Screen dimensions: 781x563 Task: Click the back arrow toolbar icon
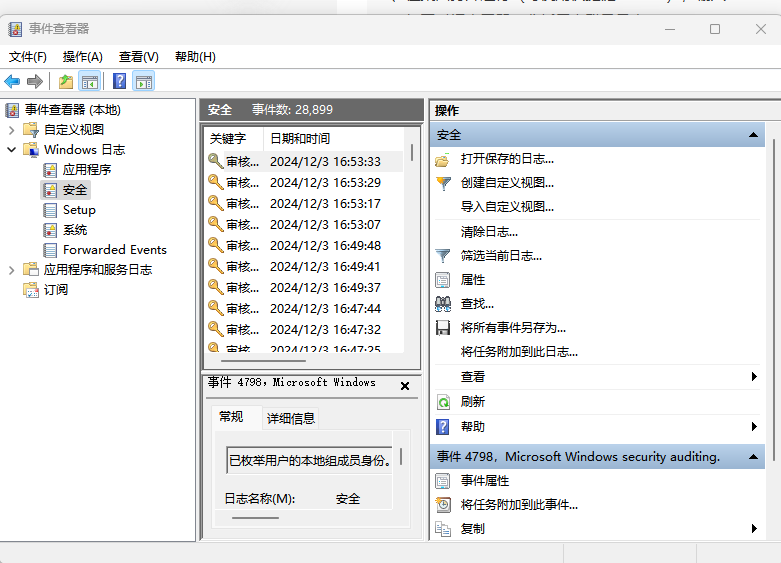12,82
